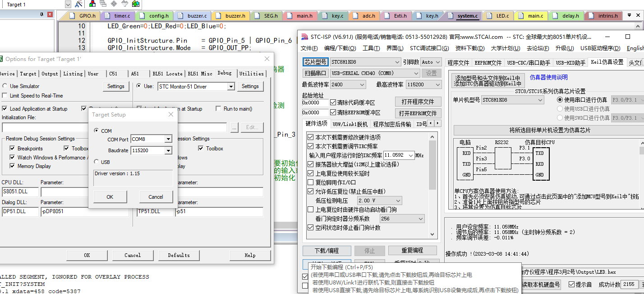Open the Target 1 dropdown in Keil toolbar
Image resolution: width=644 pixels, height=294 pixels.
pos(68,5)
